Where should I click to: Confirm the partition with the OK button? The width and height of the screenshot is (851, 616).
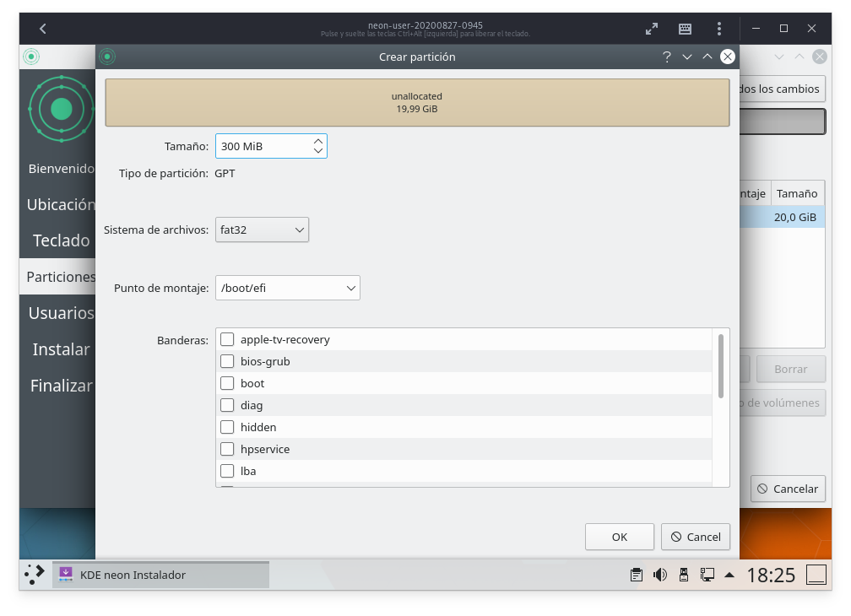pyautogui.click(x=620, y=537)
